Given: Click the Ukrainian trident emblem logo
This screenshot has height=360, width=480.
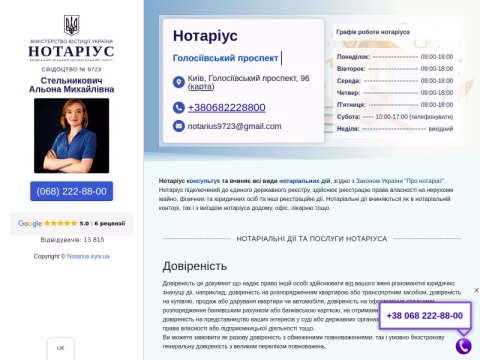Looking at the screenshot, I should [71, 25].
